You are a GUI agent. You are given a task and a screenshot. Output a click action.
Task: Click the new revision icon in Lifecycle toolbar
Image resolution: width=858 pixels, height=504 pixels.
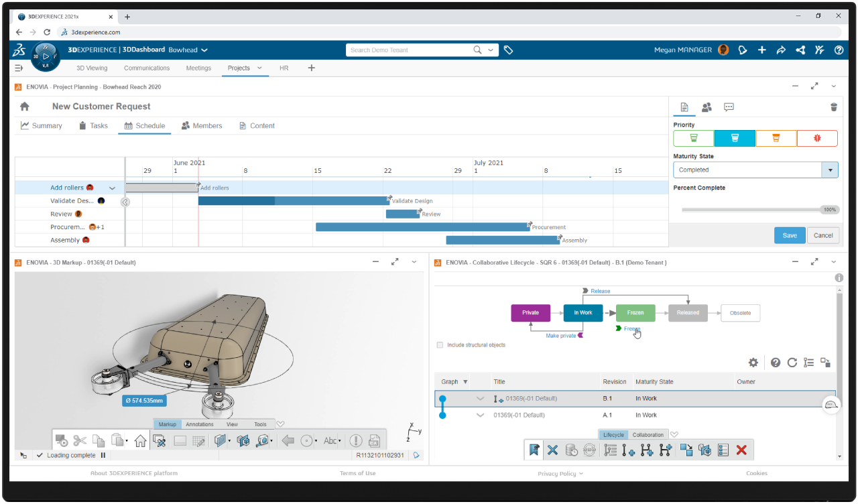click(628, 450)
